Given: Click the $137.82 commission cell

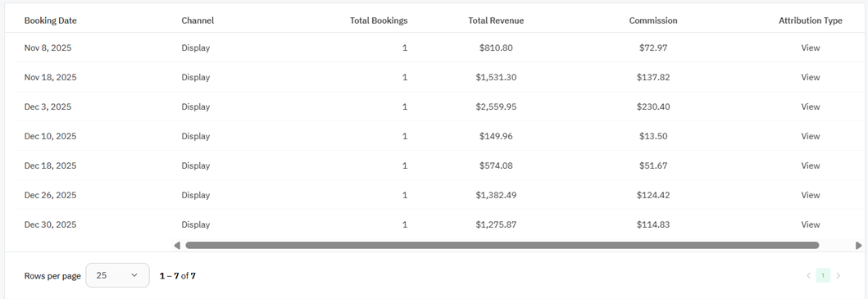Looking at the screenshot, I should (x=653, y=77).
